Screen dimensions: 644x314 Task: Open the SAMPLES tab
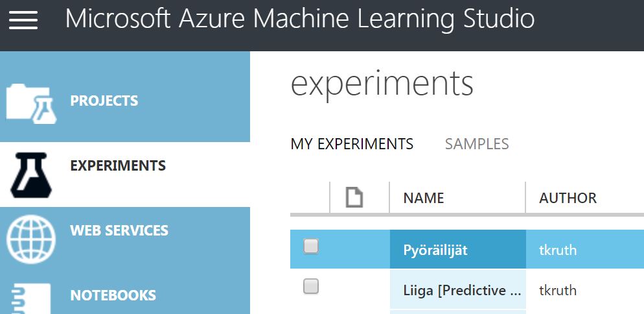477,144
